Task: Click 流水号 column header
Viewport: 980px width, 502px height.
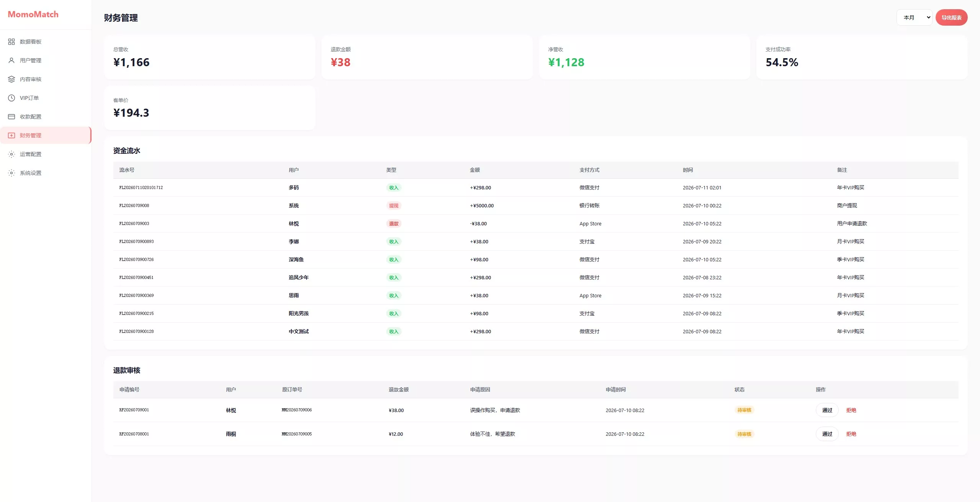Action: click(x=127, y=170)
